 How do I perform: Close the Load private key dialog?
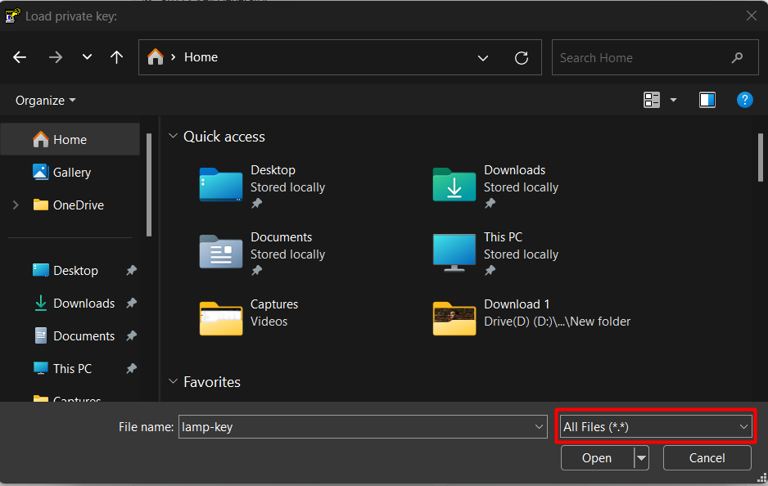pyautogui.click(x=751, y=16)
